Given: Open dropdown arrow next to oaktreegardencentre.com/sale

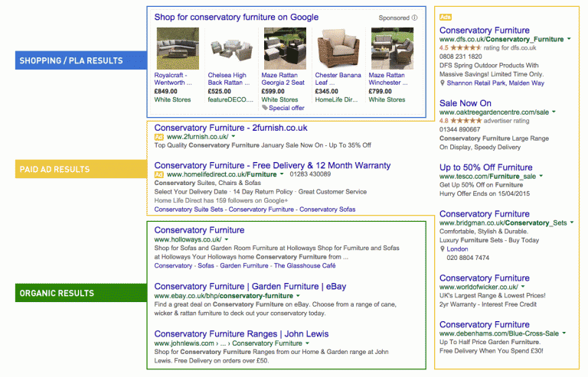Looking at the screenshot, I should click(x=554, y=112).
